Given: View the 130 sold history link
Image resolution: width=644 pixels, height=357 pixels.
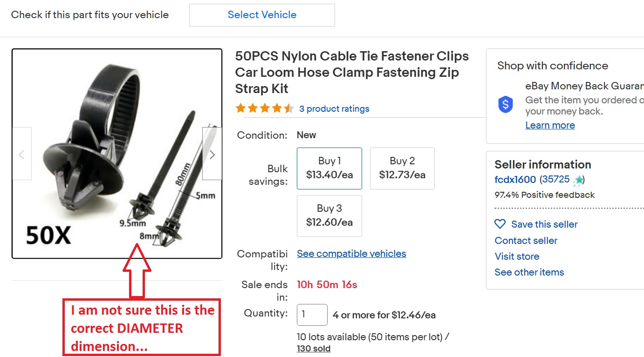Looking at the screenshot, I should click(x=314, y=349).
